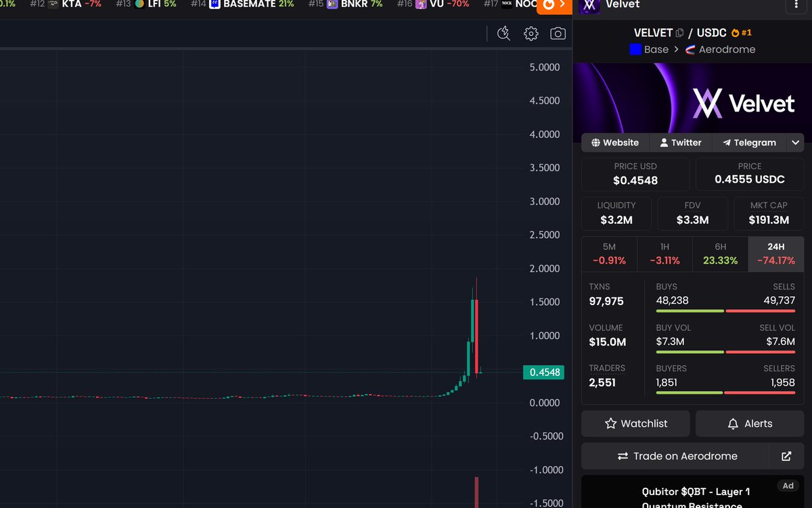This screenshot has height=508, width=812.
Task: Select the 6H timeframe tab
Action: [x=720, y=254]
